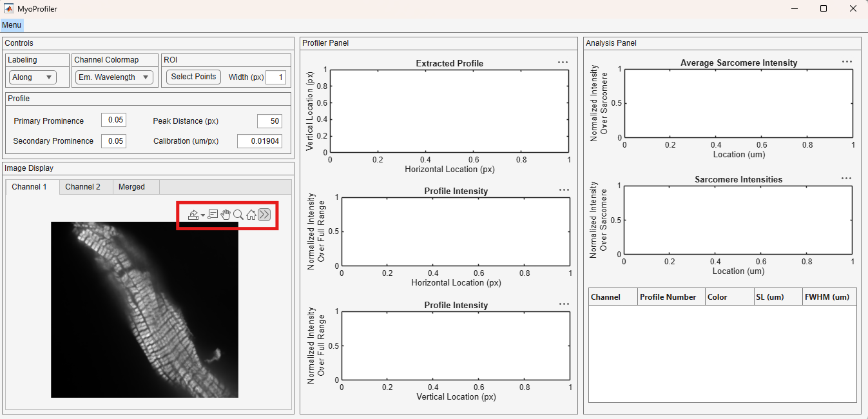Click inside the Extracted Profile plot area
Viewport: 868px width, 419px height.
click(x=449, y=112)
